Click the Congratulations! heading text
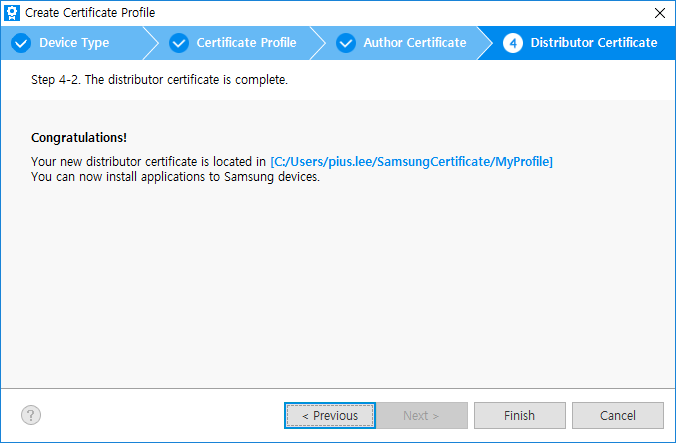The width and height of the screenshot is (676, 443). click(x=79, y=137)
